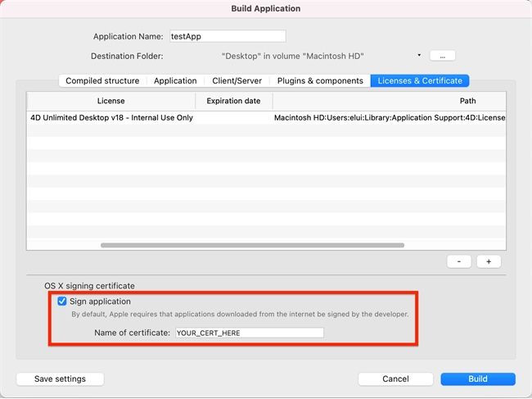Focus the Name of certificate field
This screenshot has width=532, height=399.
(249, 333)
